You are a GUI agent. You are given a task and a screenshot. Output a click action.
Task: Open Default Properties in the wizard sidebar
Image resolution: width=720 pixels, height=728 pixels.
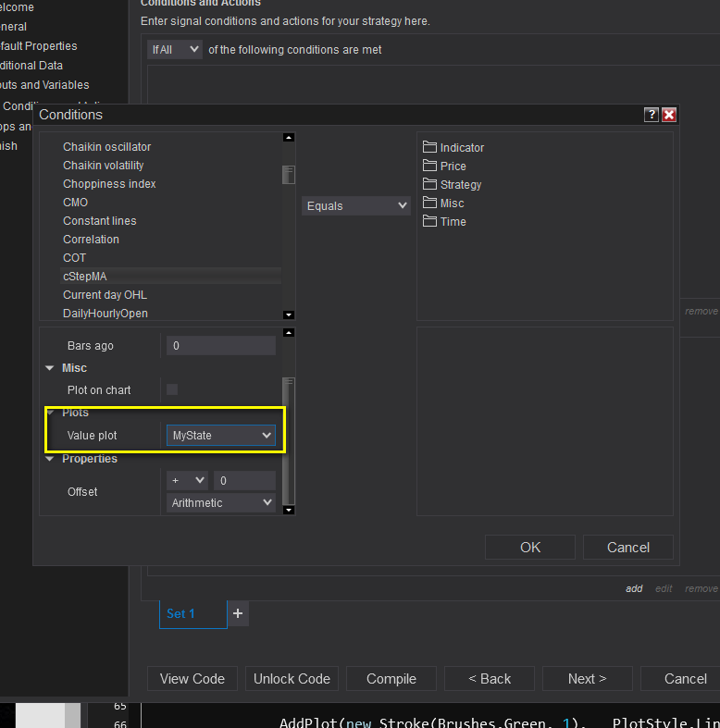point(39,46)
